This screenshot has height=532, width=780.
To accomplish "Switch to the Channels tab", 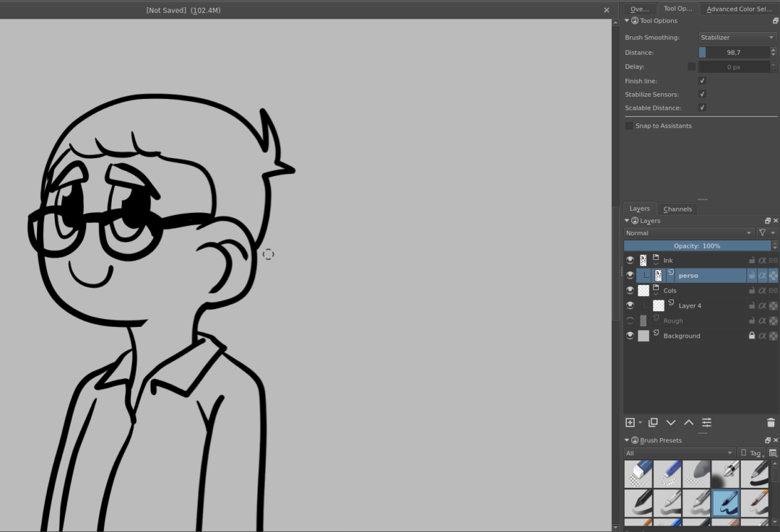I will point(677,209).
